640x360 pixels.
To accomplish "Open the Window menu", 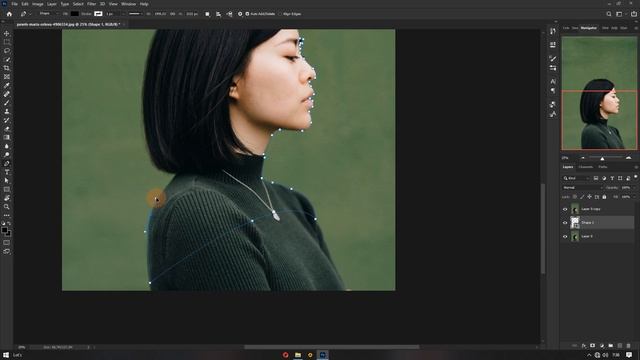I will (x=128, y=4).
